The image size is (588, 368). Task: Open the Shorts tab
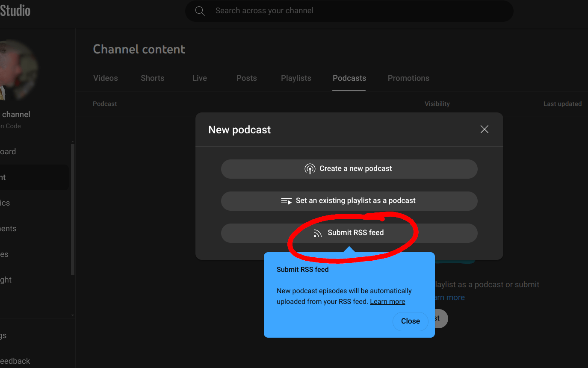pos(153,78)
